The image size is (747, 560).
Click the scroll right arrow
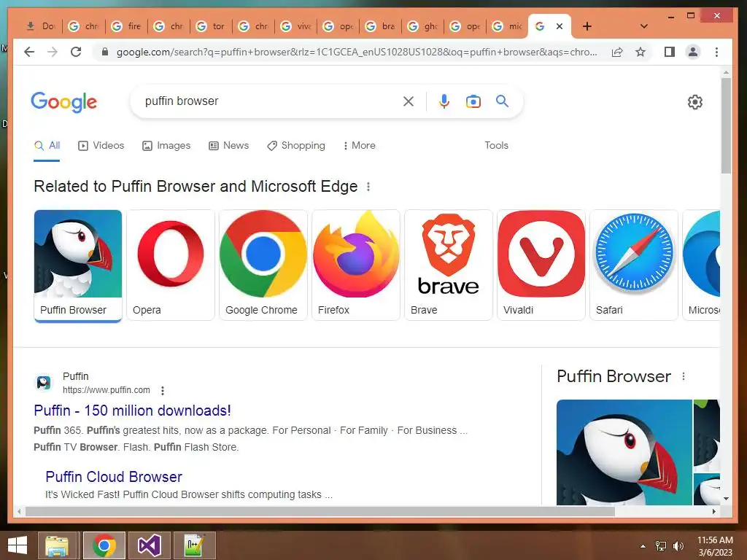pos(713,511)
